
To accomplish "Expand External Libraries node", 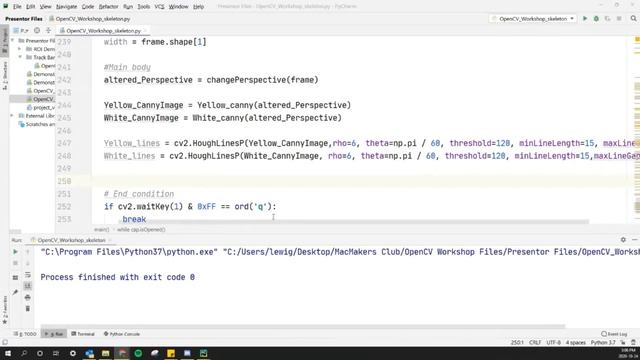I will pyautogui.click(x=12, y=116).
